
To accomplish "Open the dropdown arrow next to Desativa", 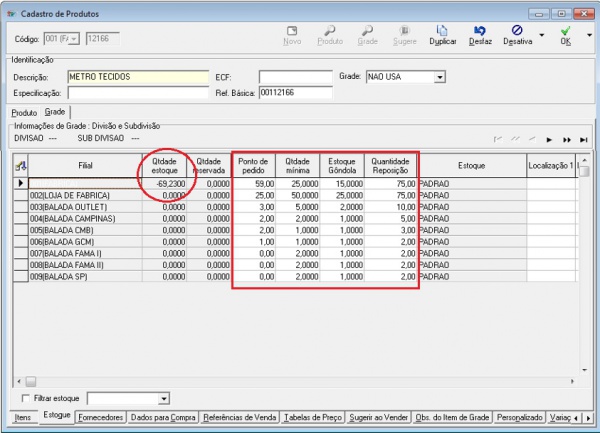I will click(x=541, y=34).
